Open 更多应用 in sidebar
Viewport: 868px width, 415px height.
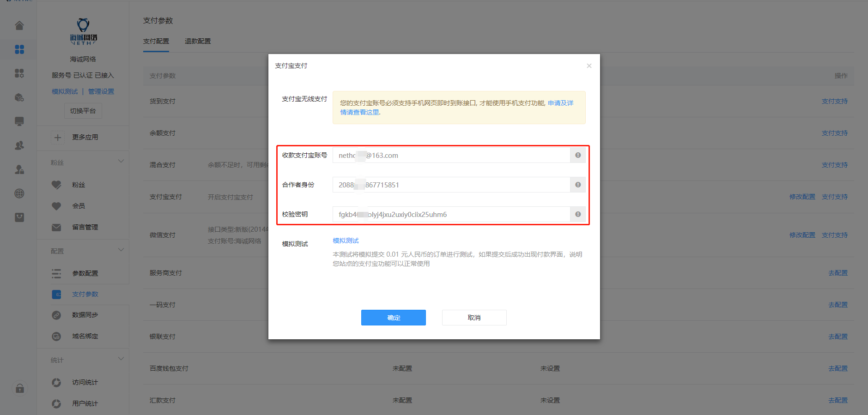85,137
